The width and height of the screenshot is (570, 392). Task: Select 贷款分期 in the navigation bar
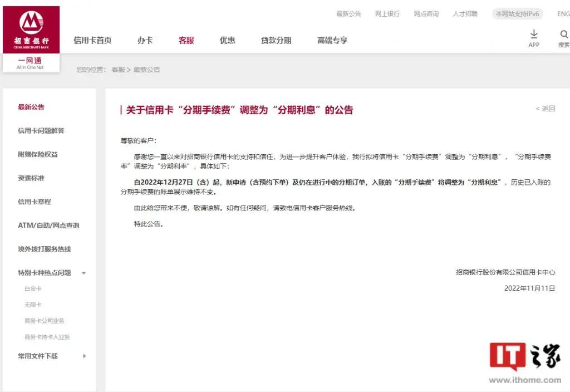point(276,40)
